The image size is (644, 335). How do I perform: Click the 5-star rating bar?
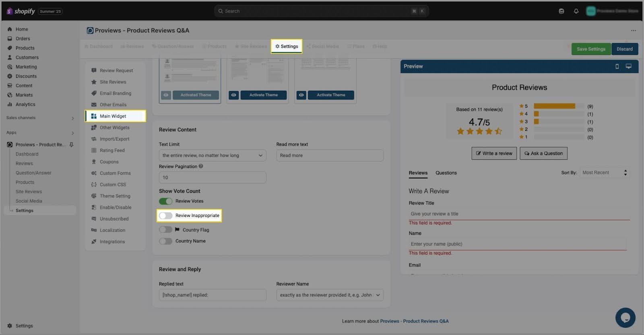click(558, 106)
